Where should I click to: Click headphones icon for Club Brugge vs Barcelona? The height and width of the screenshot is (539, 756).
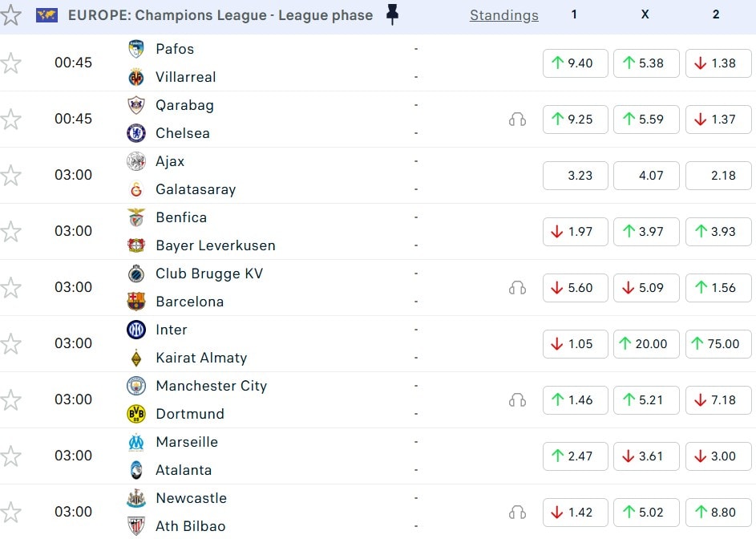point(517,288)
